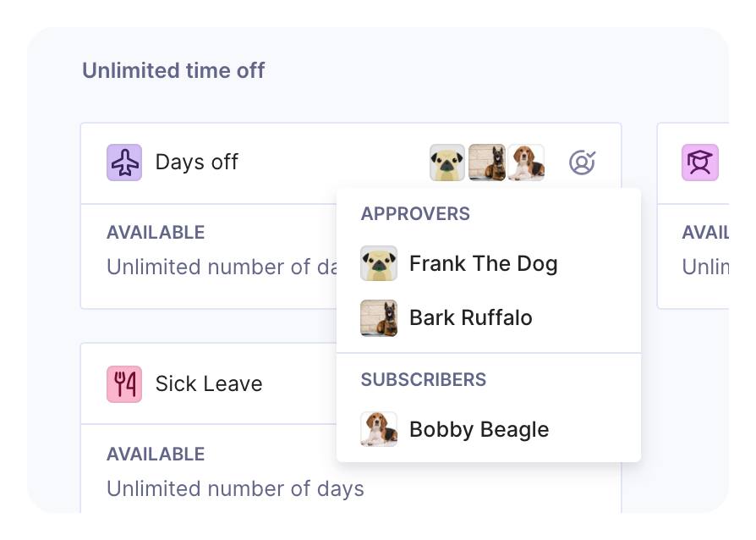Click the beagle avatar in Days off header

(526, 163)
